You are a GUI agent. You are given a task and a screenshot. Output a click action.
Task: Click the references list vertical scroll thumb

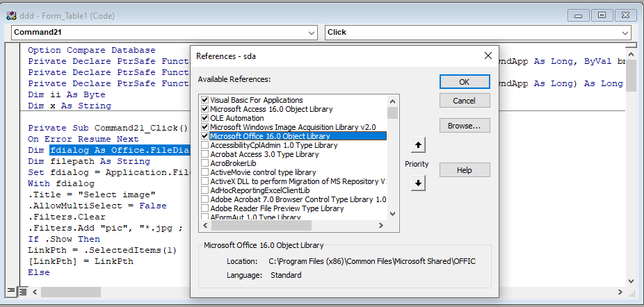(x=393, y=113)
